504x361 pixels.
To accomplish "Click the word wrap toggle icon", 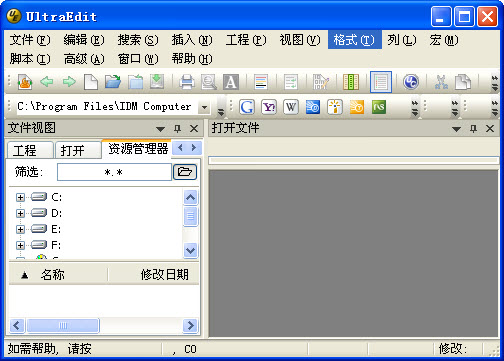I will tap(291, 82).
